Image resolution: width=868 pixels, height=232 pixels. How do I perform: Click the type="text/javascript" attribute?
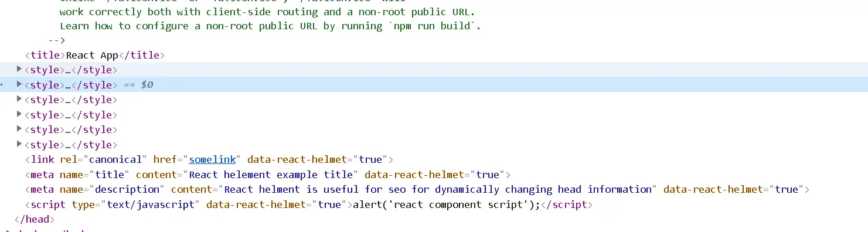click(x=136, y=204)
